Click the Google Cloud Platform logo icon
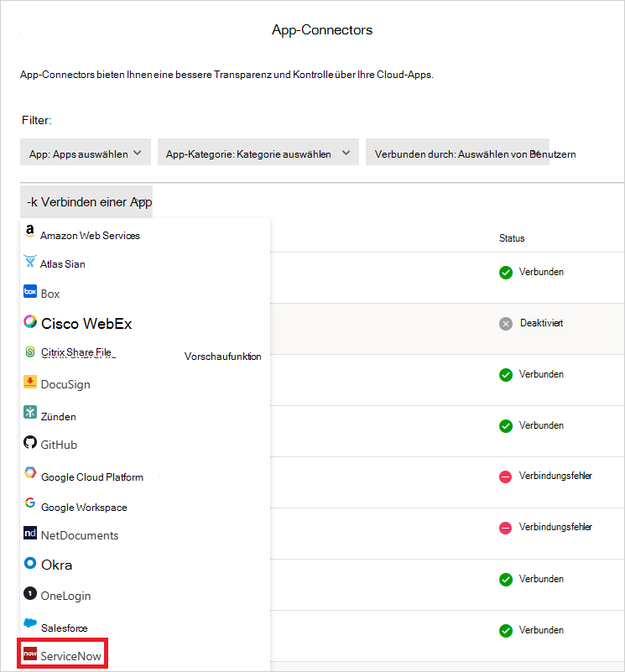This screenshot has height=672, width=625. tap(30, 472)
